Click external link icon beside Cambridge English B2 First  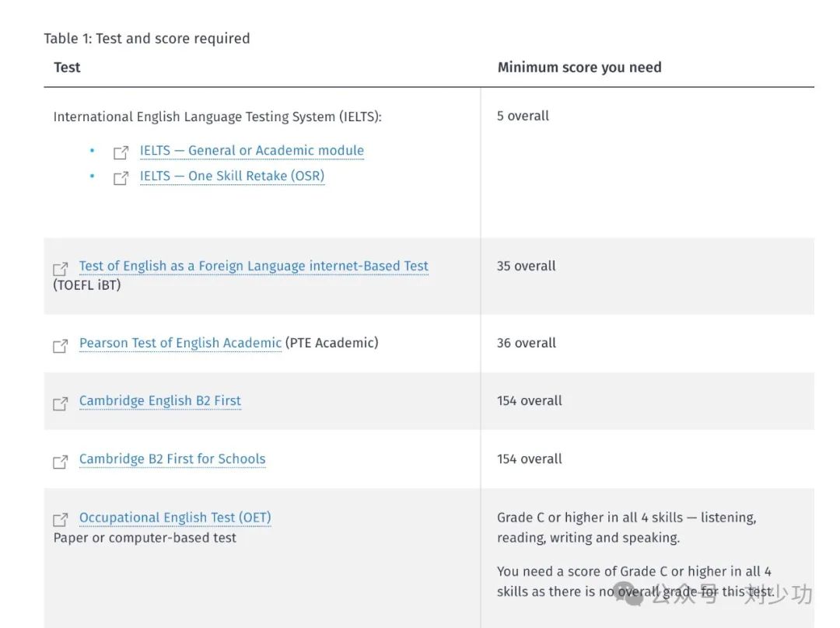60,403
